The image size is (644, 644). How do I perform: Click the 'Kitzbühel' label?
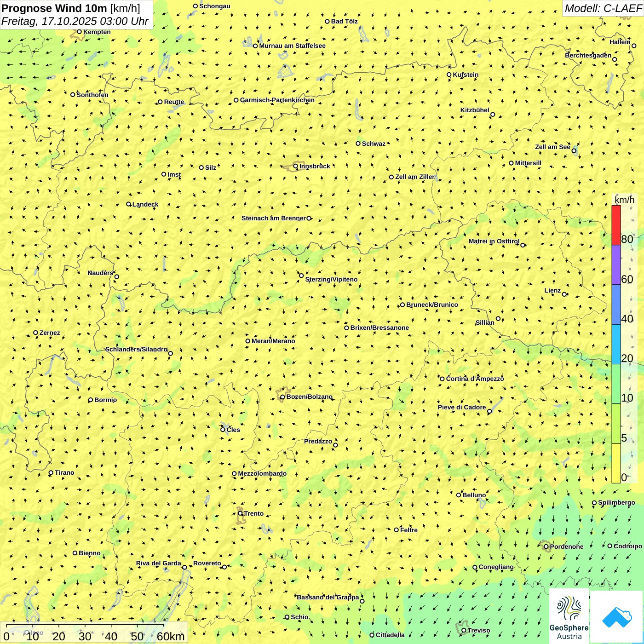point(475,110)
